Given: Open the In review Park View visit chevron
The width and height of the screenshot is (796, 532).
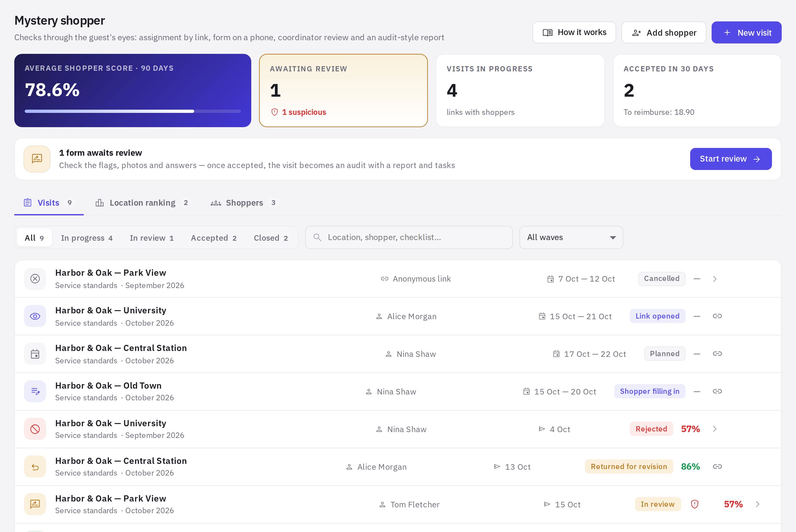Looking at the screenshot, I should pyautogui.click(x=758, y=504).
